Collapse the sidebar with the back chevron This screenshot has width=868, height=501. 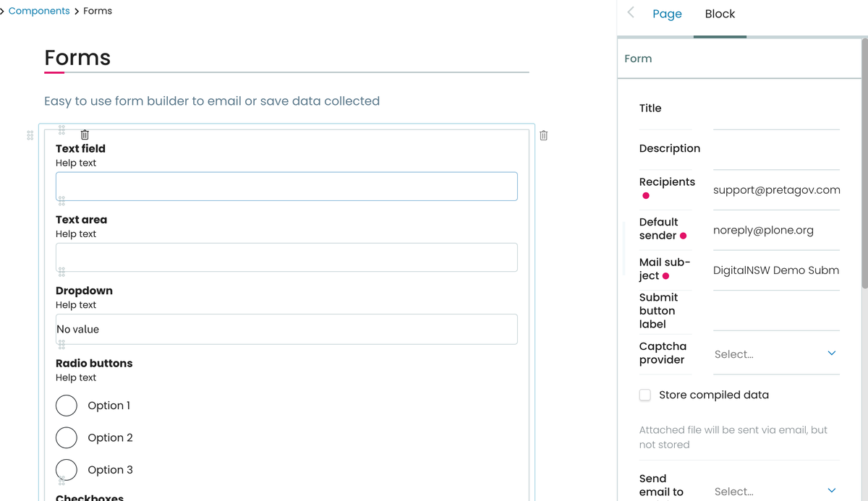pyautogui.click(x=631, y=12)
